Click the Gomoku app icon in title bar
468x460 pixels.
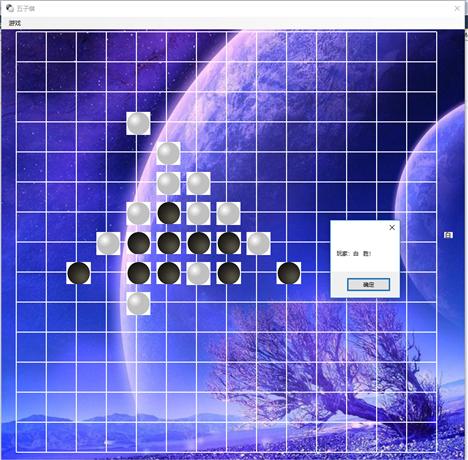point(10,8)
